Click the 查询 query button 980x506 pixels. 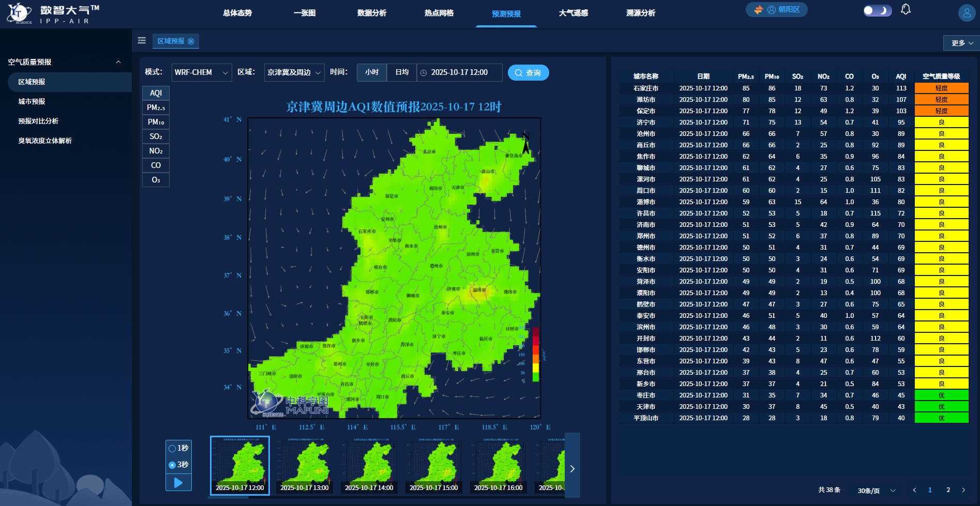pyautogui.click(x=528, y=72)
